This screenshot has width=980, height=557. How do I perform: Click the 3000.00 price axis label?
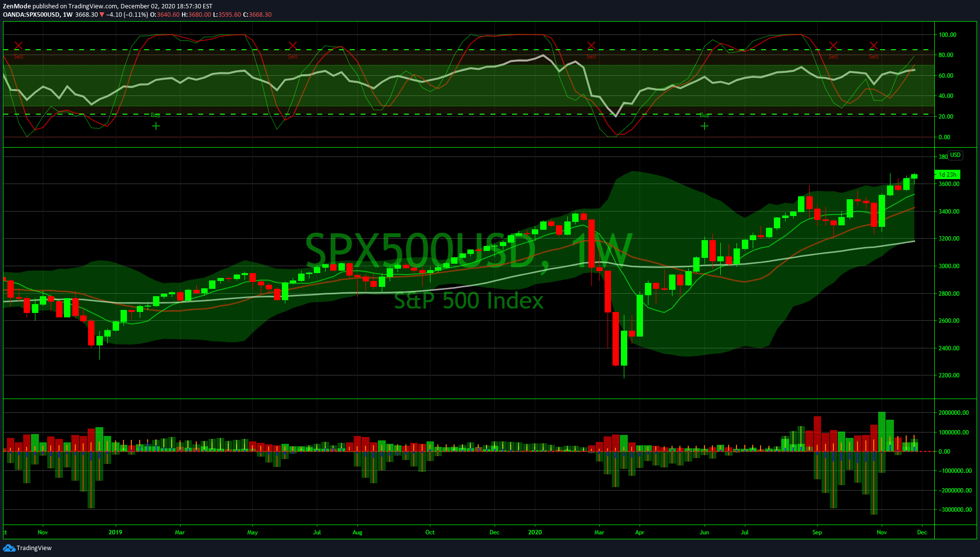click(x=949, y=266)
